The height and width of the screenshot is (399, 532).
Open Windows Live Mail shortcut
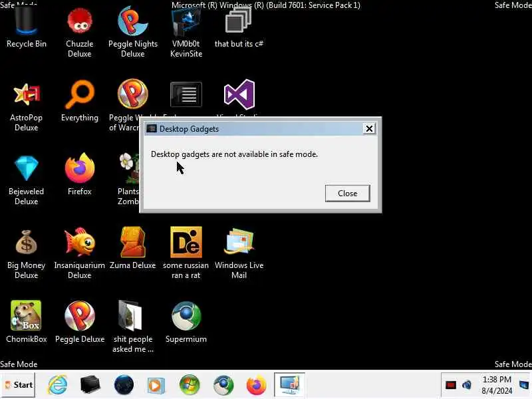point(239,253)
